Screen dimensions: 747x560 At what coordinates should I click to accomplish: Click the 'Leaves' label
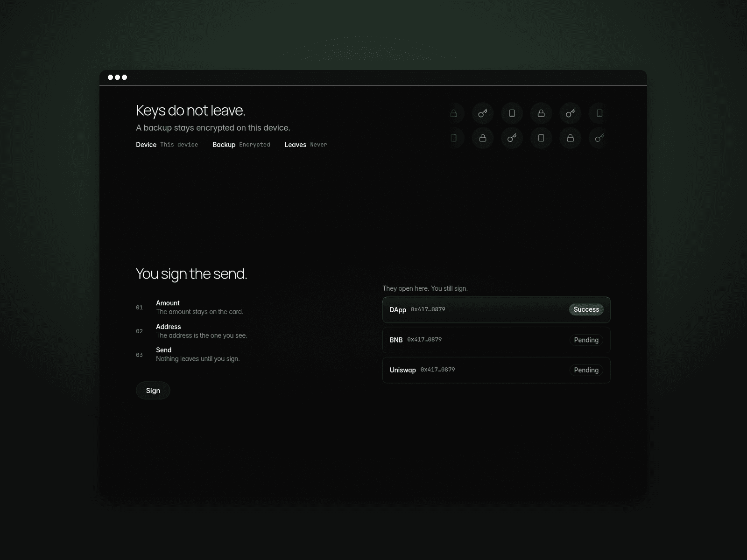tap(296, 145)
